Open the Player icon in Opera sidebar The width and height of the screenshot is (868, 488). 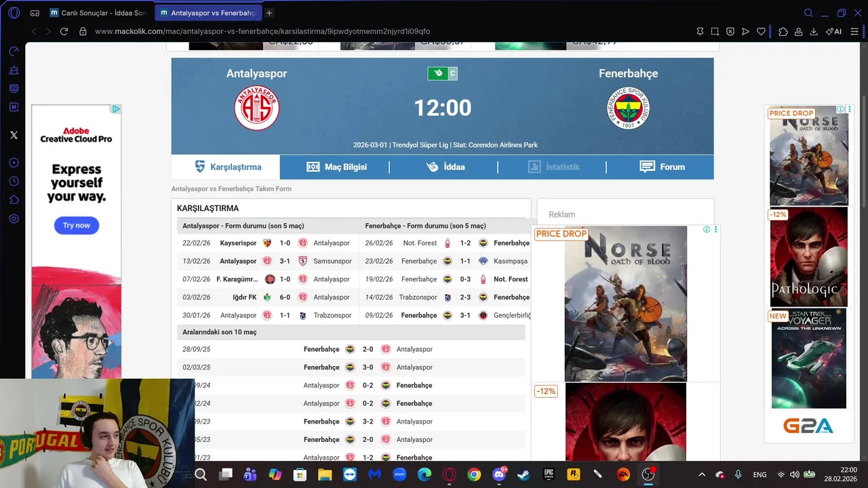(14, 163)
